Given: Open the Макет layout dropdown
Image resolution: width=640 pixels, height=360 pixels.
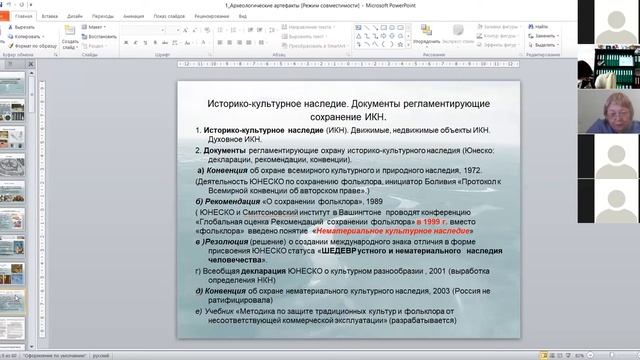Looking at the screenshot, I should pos(93,27).
